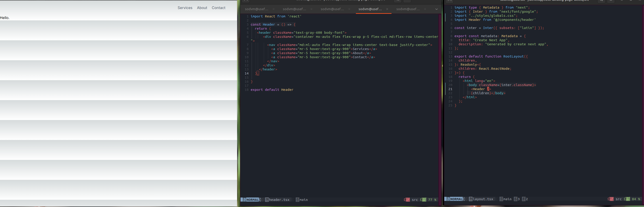Place cursor on "import React from 'react'" line
The width and height of the screenshot is (644, 207).
[x=276, y=17]
